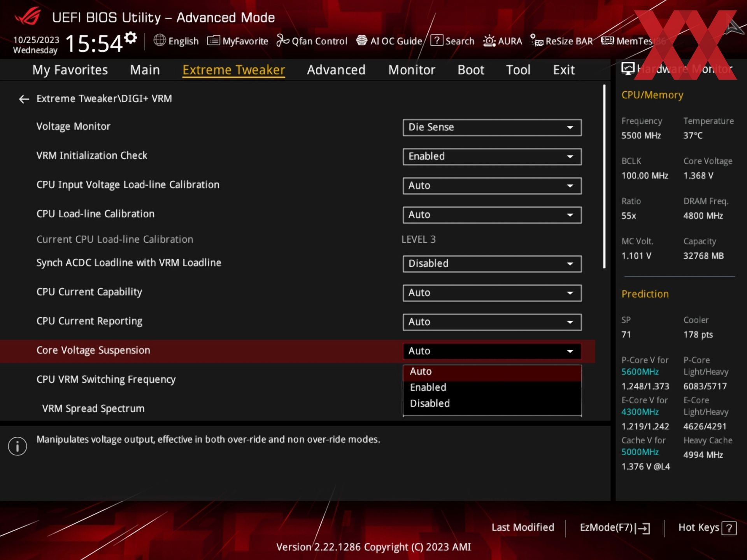Click the EzMode exit arrow icon
Viewport: 747px width, 560px height.
[x=643, y=528]
